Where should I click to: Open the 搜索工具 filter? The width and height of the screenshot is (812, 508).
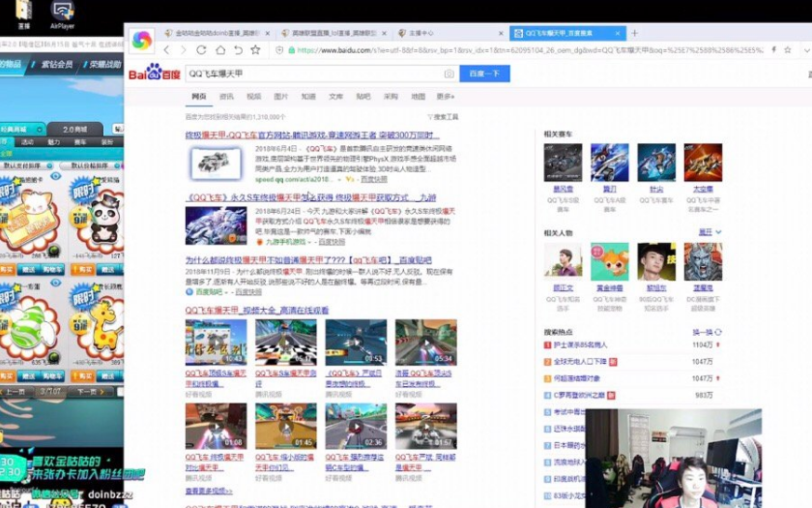443,117
